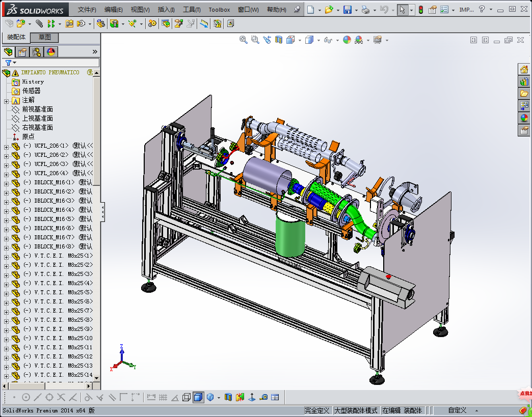Image resolution: width=532 pixels, height=417 pixels.
Task: Click the Undo arrow icon
Action: 384,10
